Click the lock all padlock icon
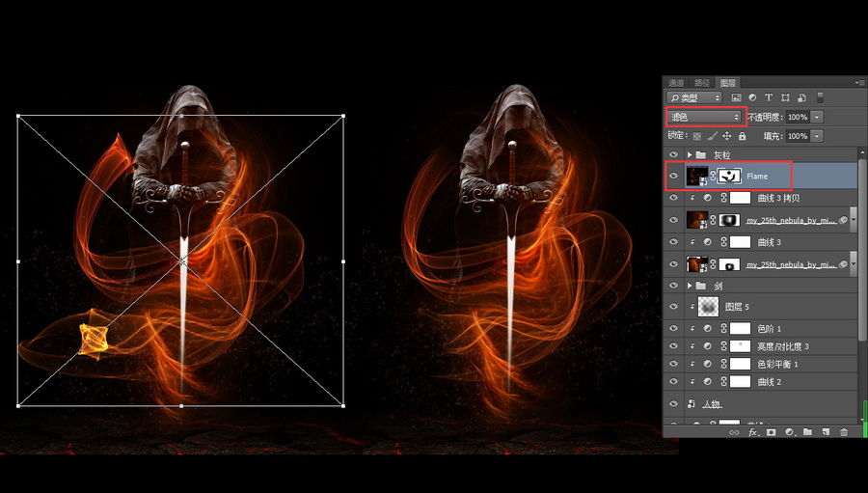This screenshot has height=493, width=868. 742,136
